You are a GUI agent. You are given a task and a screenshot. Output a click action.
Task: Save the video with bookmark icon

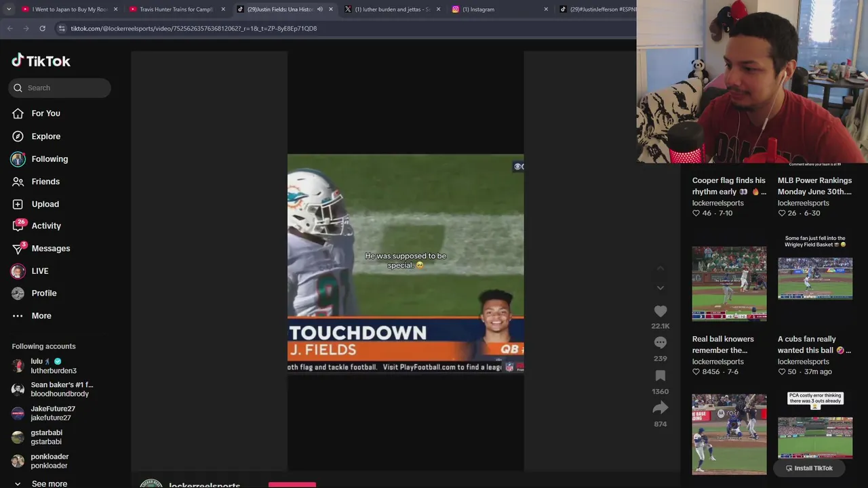click(x=660, y=376)
